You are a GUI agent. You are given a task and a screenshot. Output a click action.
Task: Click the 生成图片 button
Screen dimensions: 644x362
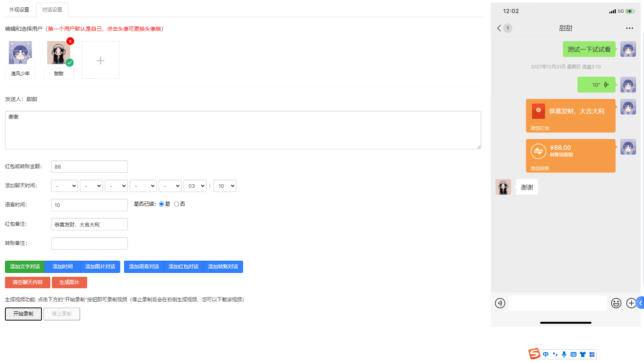(70, 283)
